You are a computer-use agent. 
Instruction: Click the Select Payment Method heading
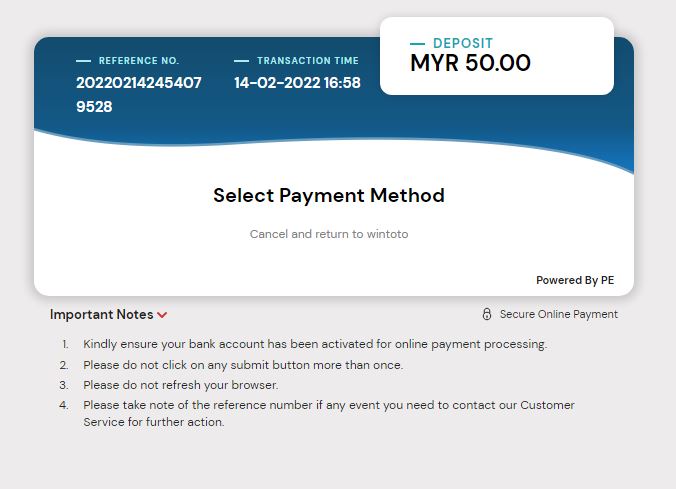[x=329, y=195]
